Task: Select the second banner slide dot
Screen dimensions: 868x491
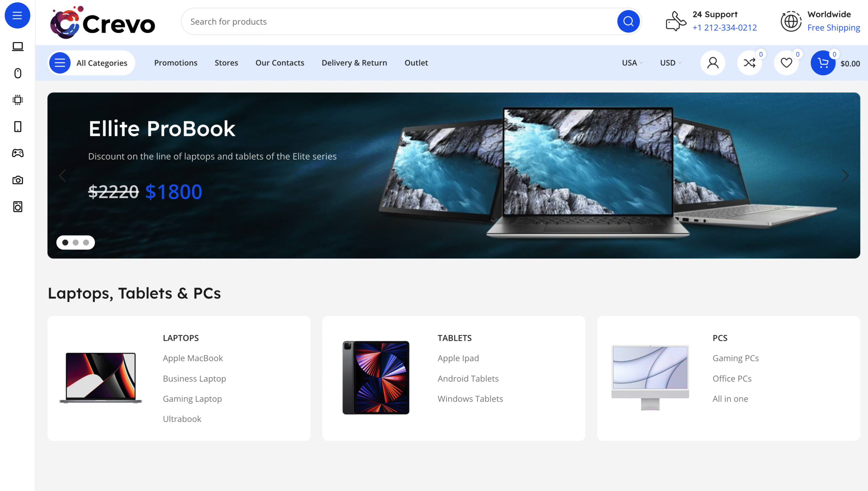Action: click(76, 243)
